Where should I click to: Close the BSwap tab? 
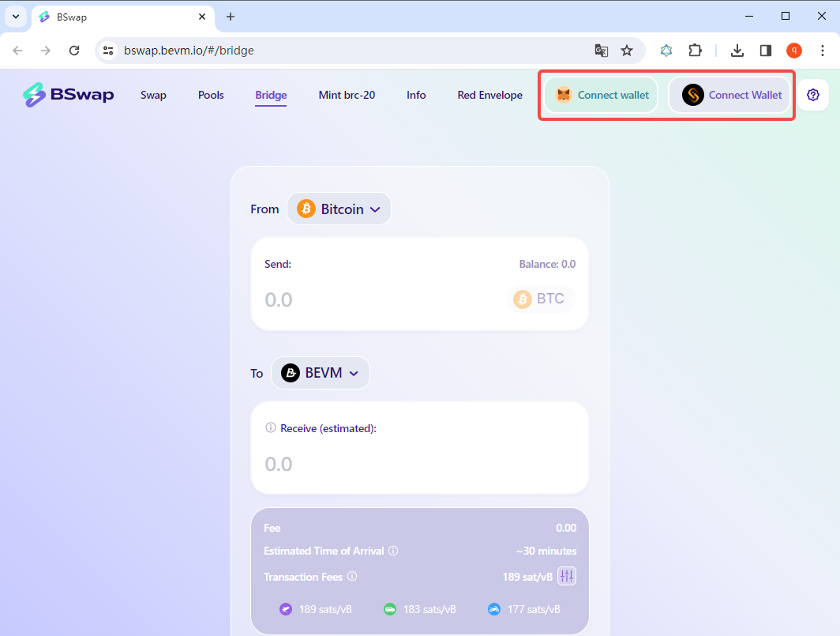pyautogui.click(x=202, y=17)
